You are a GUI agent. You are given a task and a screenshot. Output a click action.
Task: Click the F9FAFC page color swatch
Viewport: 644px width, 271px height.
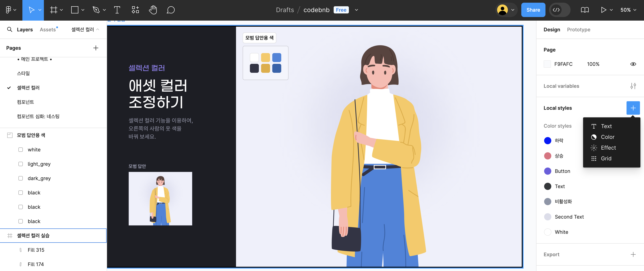pos(547,64)
